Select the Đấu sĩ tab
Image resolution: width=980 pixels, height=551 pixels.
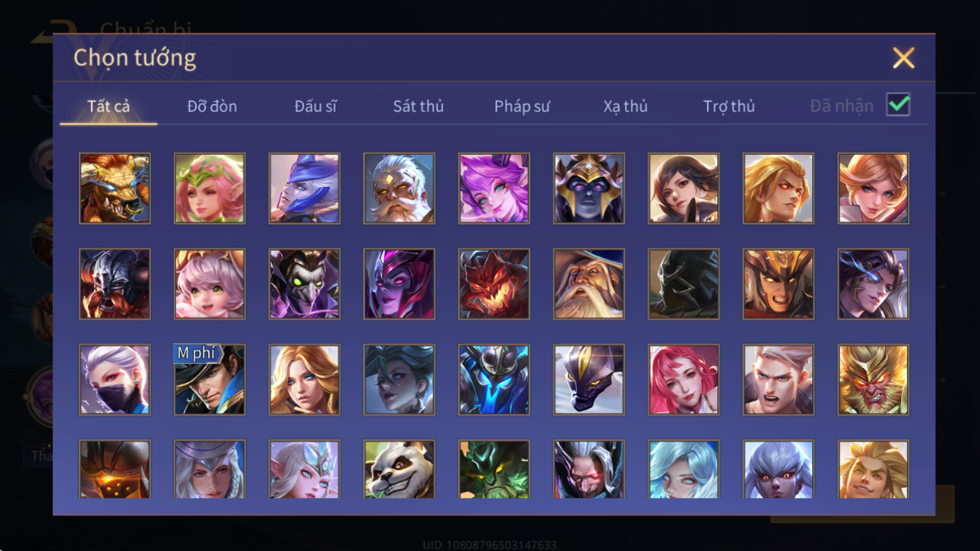point(315,106)
